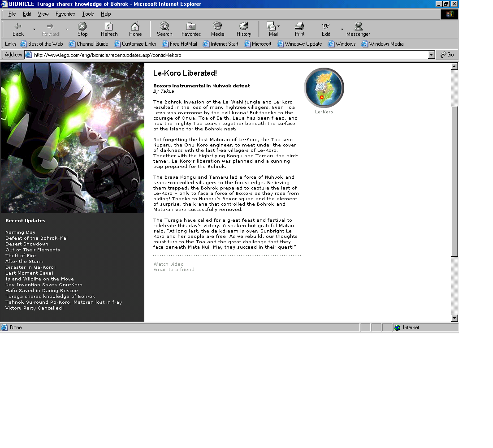Stop page loading with Stop icon
Image resolution: width=493 pixels, height=448 pixels.
[82, 30]
